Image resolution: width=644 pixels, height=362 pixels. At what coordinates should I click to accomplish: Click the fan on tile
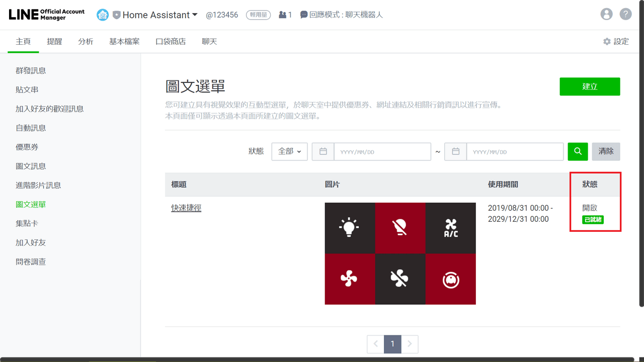(350, 279)
